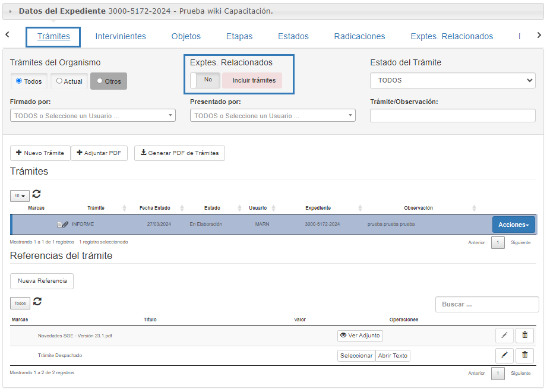Select the Actual radio option
Viewport: 547px width, 392px height.
point(59,81)
